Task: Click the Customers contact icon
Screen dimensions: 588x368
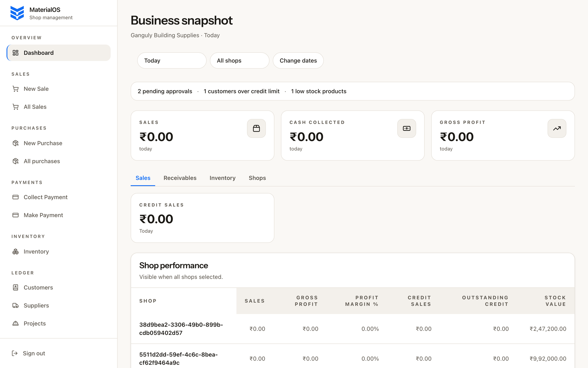Action: pyautogui.click(x=16, y=287)
